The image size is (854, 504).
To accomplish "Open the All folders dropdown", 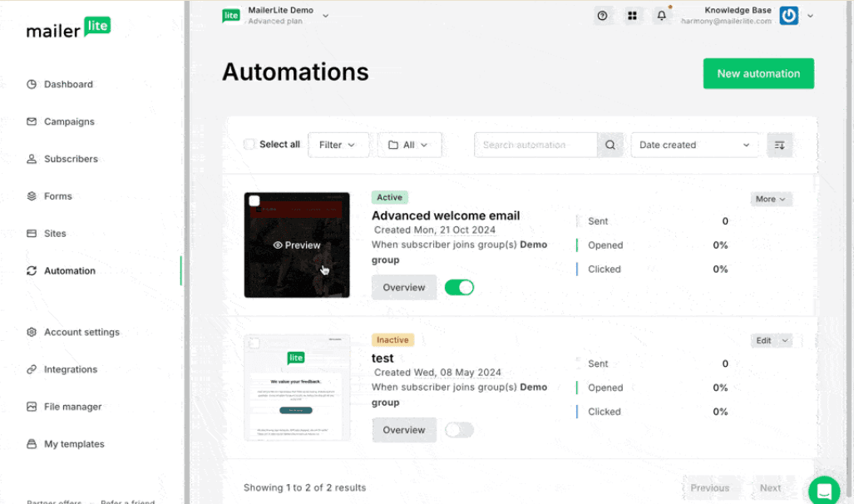I will click(x=409, y=145).
